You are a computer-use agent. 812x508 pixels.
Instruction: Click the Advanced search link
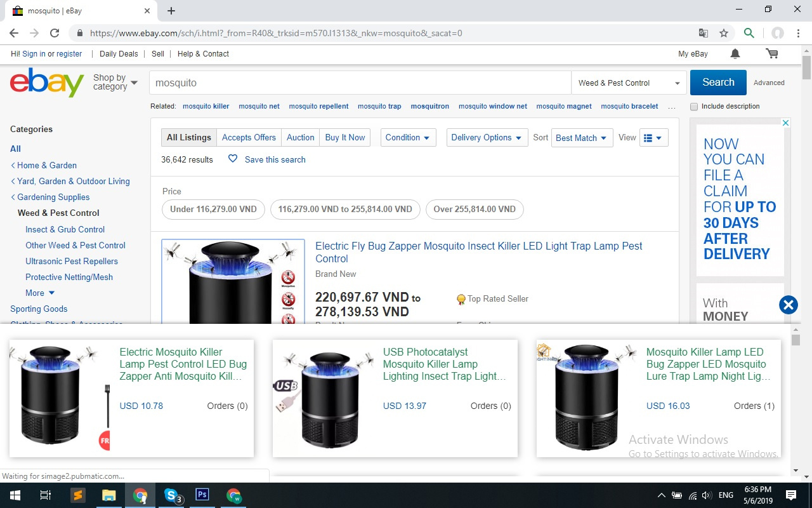pos(769,83)
